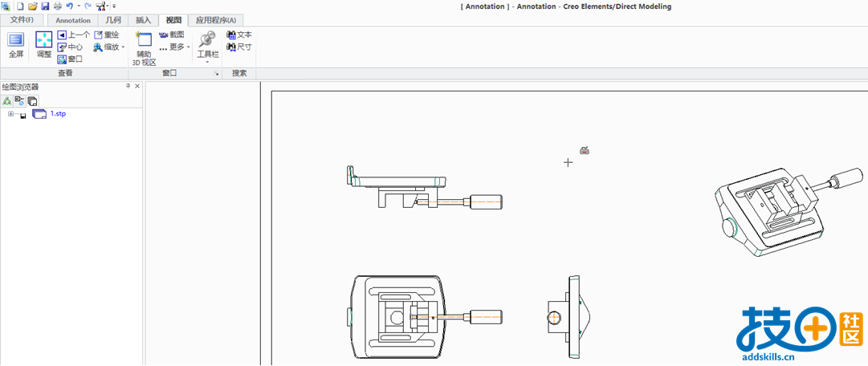This screenshot has width=868, height=366.
Task: Print the drawing using the printer icon
Action: [x=57, y=6]
